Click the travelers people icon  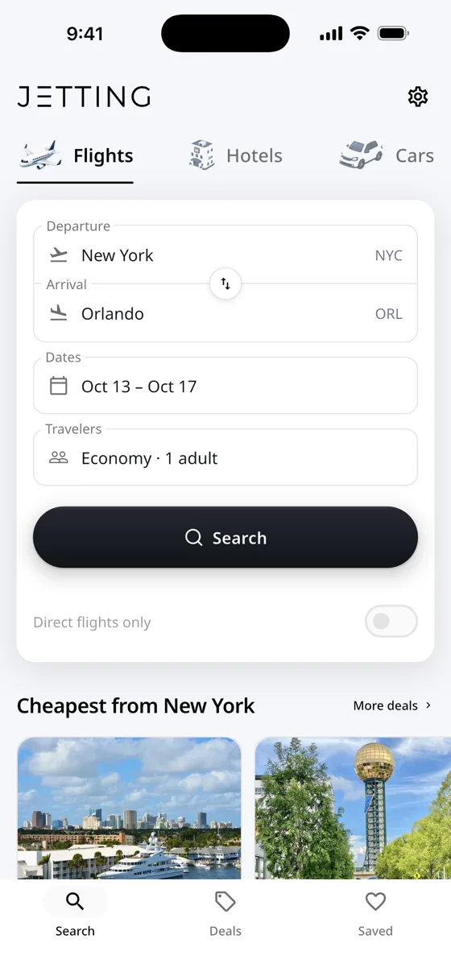(x=59, y=457)
